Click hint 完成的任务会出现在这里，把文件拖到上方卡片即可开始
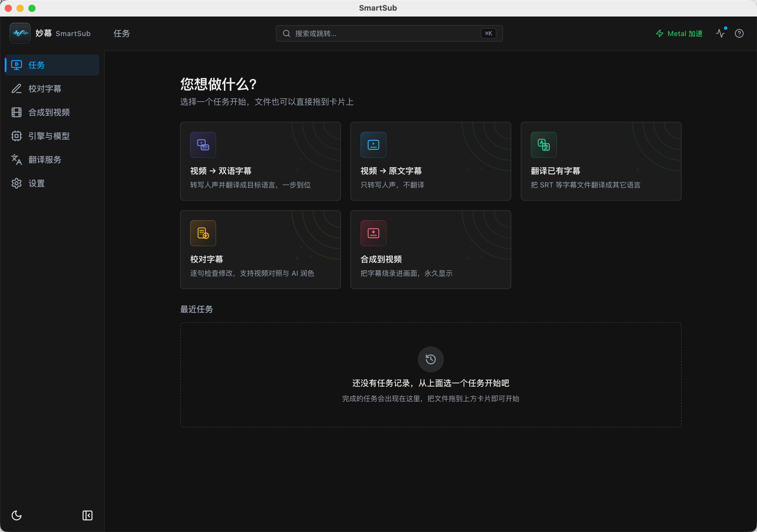Screen dimensions: 757x532 (431, 398)
